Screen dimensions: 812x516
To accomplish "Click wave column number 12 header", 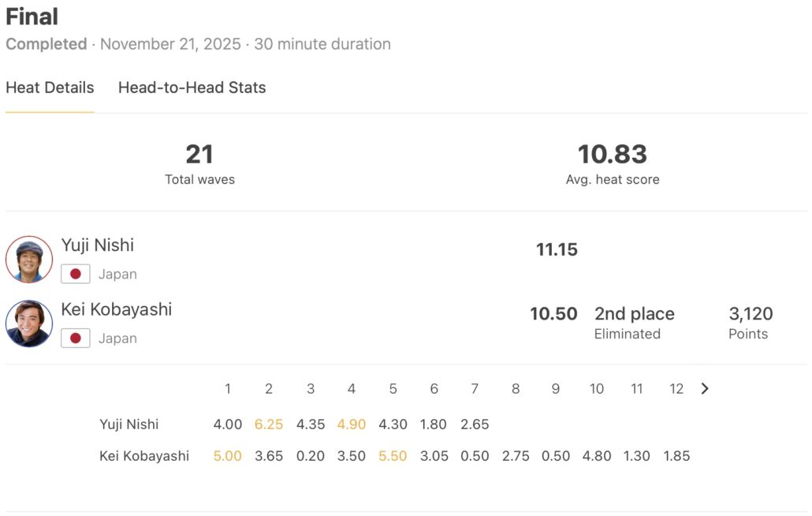I will [676, 389].
